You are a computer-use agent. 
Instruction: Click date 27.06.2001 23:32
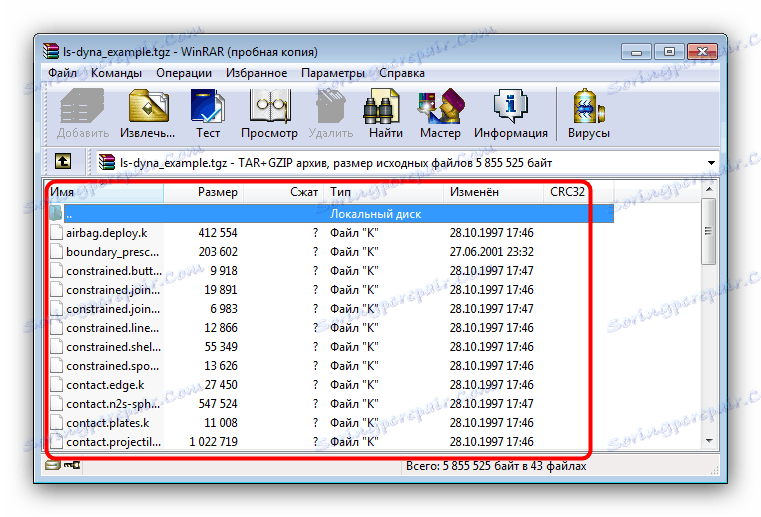pos(492,252)
